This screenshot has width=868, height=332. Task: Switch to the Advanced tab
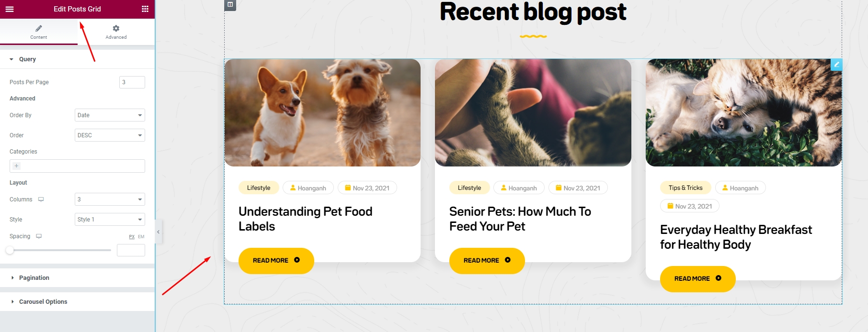click(116, 32)
